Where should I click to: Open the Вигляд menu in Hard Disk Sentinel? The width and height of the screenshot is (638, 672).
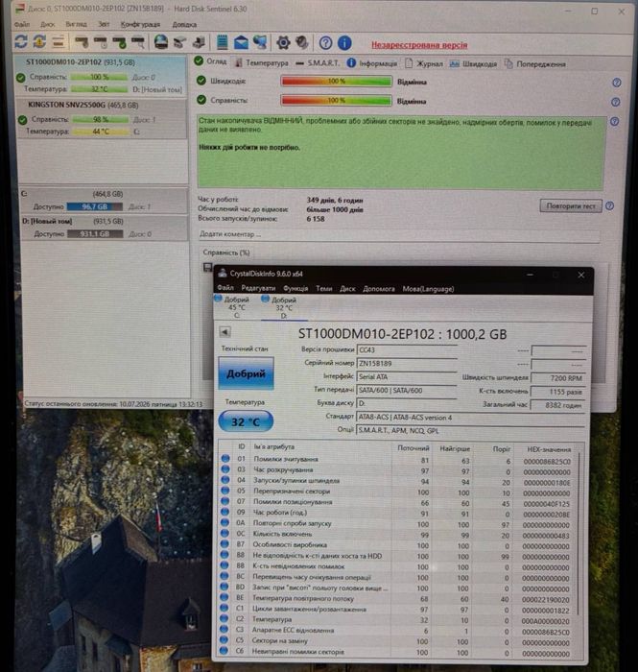point(76,24)
